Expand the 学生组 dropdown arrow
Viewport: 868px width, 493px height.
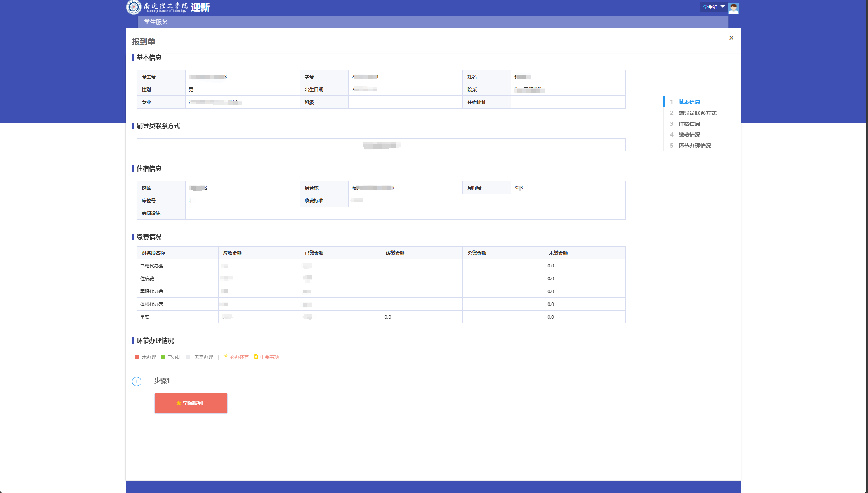click(x=723, y=7)
